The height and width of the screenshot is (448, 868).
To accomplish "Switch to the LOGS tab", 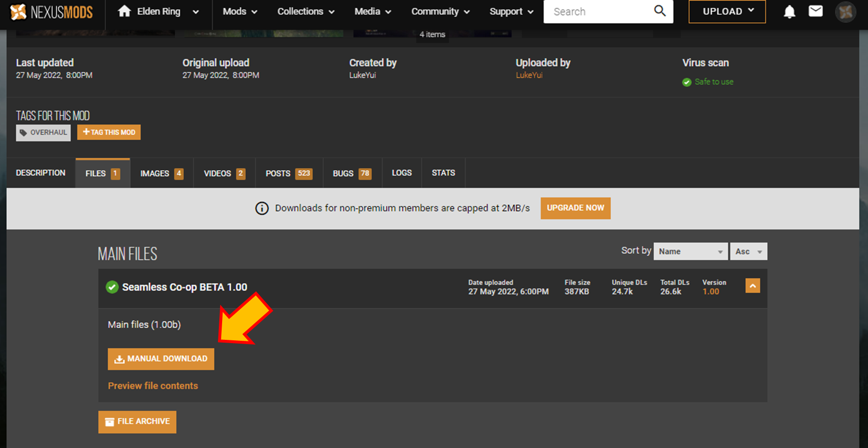I will tap(402, 173).
